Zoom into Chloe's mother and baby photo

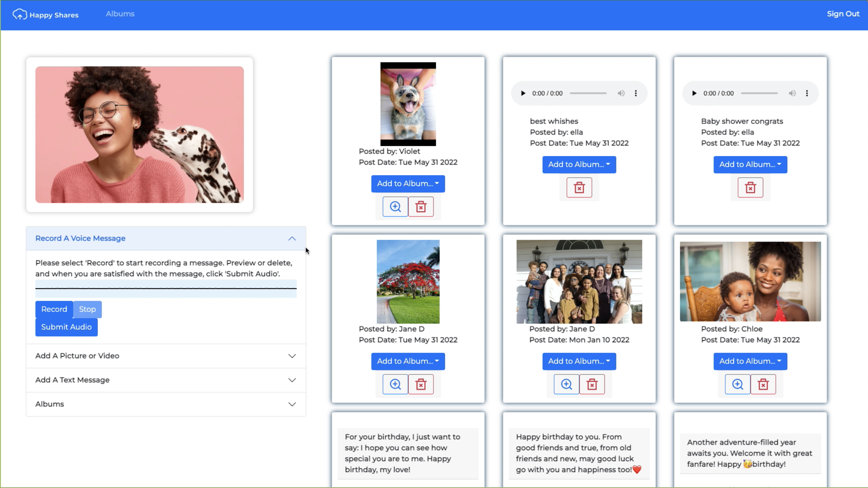[737, 384]
